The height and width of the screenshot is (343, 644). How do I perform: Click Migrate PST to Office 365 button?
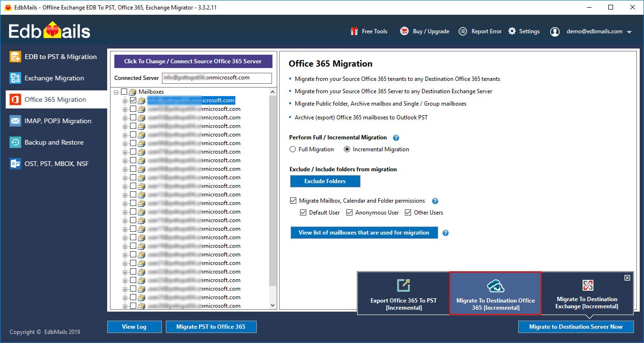point(211,327)
